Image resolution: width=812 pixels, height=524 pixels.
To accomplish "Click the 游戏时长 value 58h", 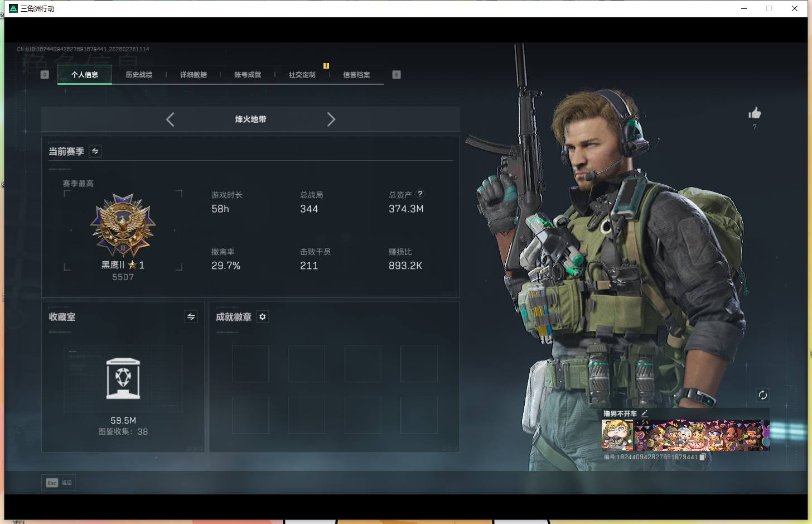I will 220,209.
